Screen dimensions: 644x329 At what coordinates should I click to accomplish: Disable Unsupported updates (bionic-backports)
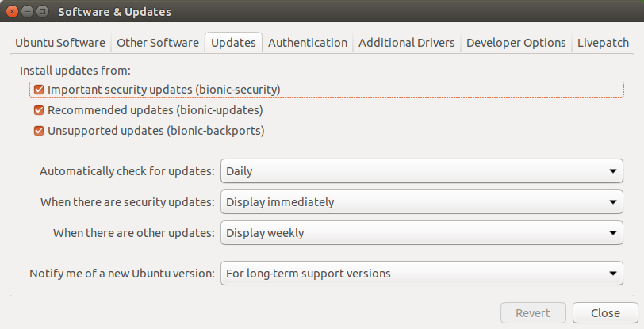[39, 131]
